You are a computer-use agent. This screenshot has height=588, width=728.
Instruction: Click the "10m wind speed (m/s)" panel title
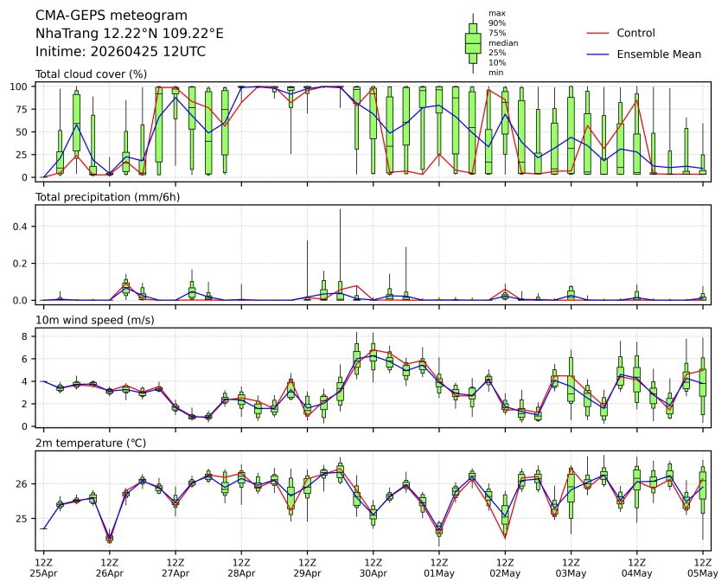[x=89, y=320]
